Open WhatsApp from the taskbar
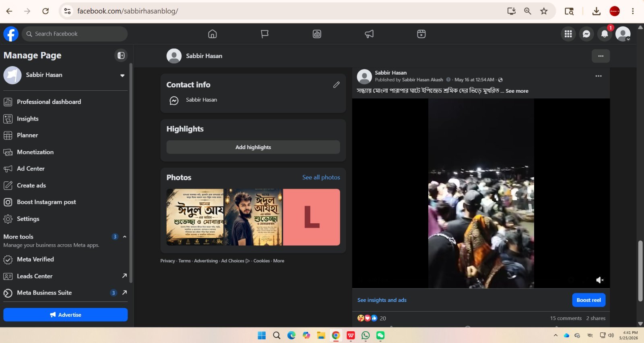644x343 pixels. click(365, 335)
